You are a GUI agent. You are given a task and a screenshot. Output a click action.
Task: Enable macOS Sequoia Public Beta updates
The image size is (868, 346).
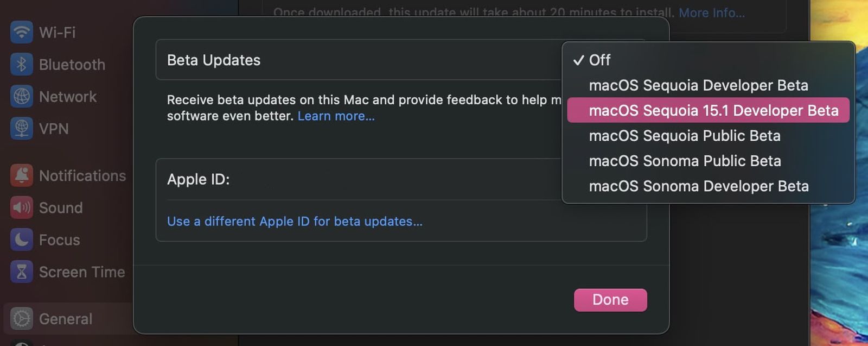coord(686,136)
